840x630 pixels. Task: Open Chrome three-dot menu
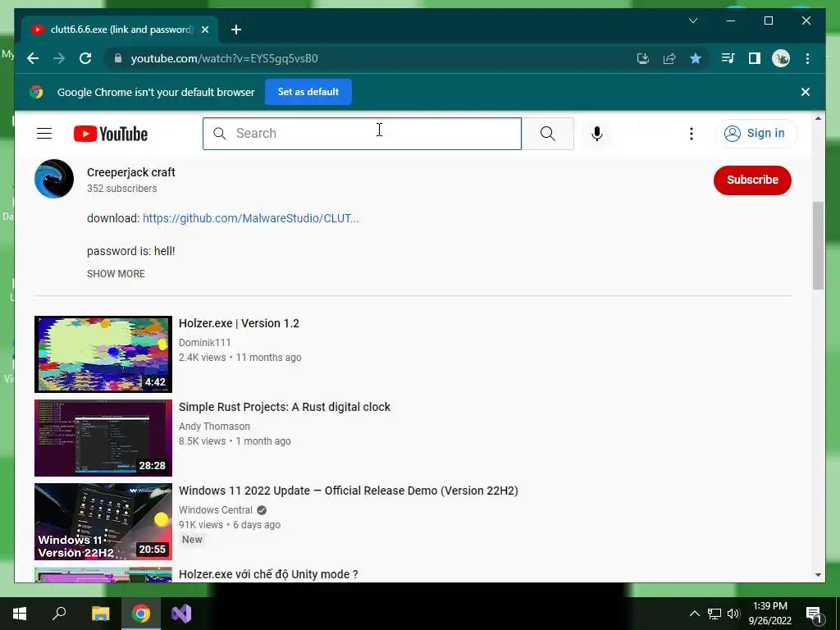(x=807, y=58)
